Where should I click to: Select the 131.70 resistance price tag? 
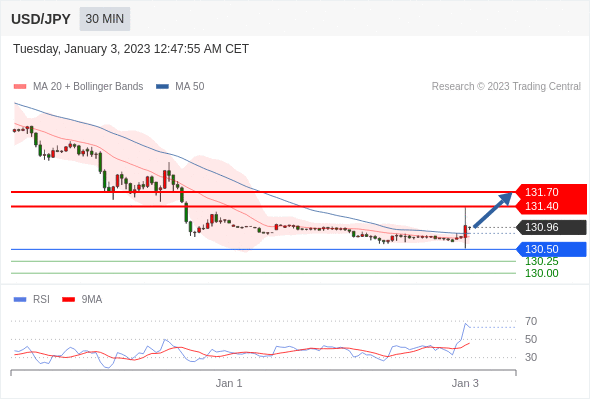pyautogui.click(x=551, y=192)
